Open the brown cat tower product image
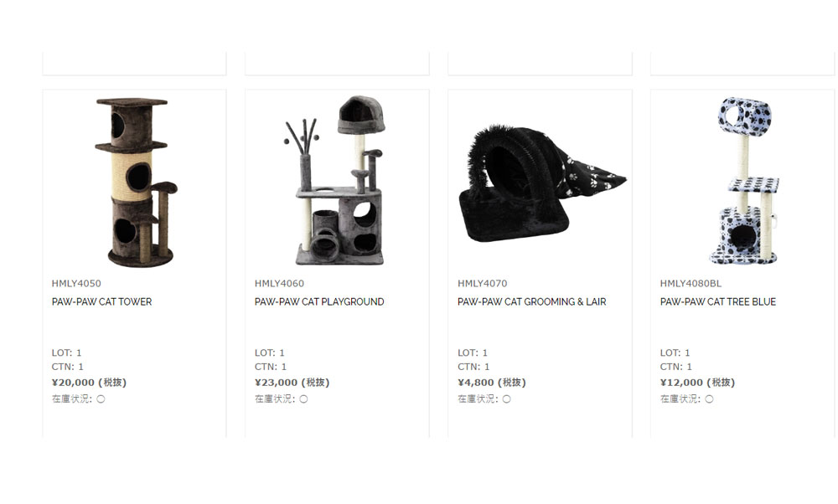Viewport: 838px width, 504px height. [x=136, y=182]
